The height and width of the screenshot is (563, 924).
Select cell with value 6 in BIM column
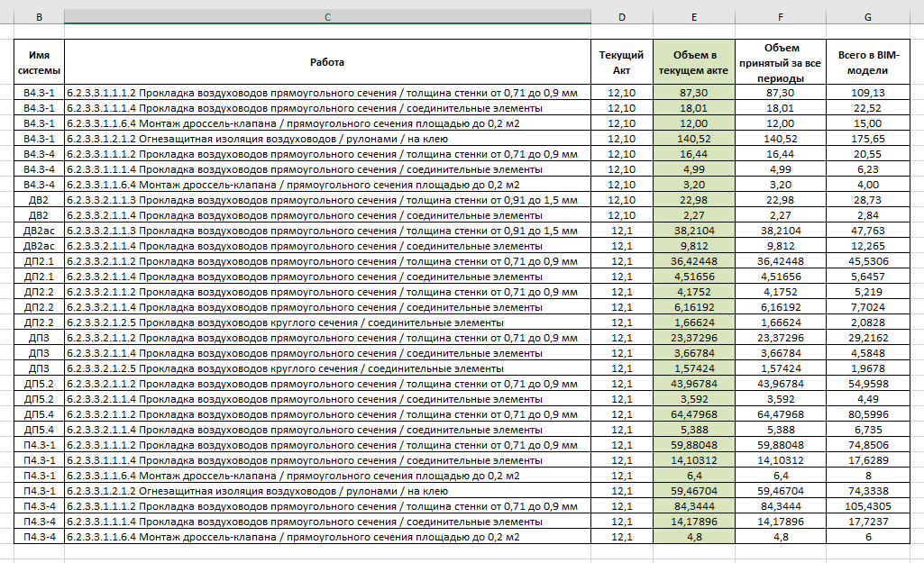pyautogui.click(x=868, y=537)
